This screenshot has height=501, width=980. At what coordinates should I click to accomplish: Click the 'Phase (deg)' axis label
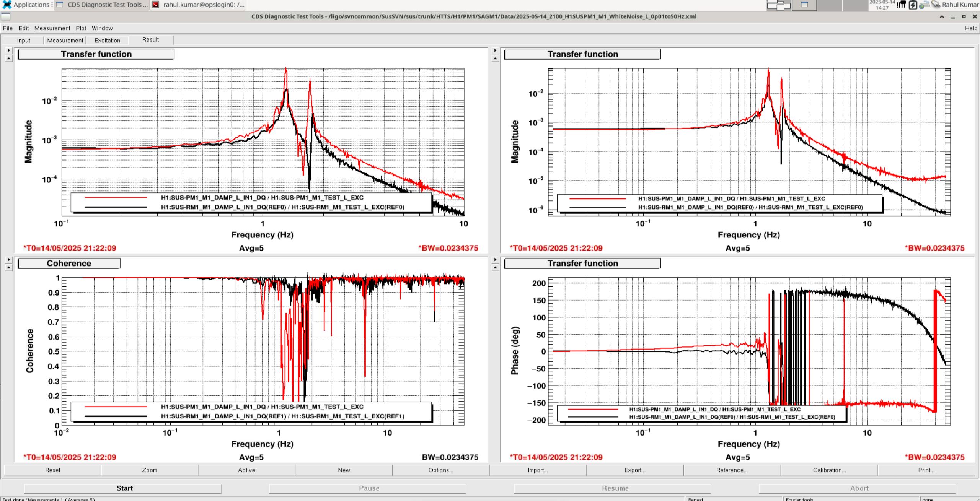pyautogui.click(x=515, y=351)
